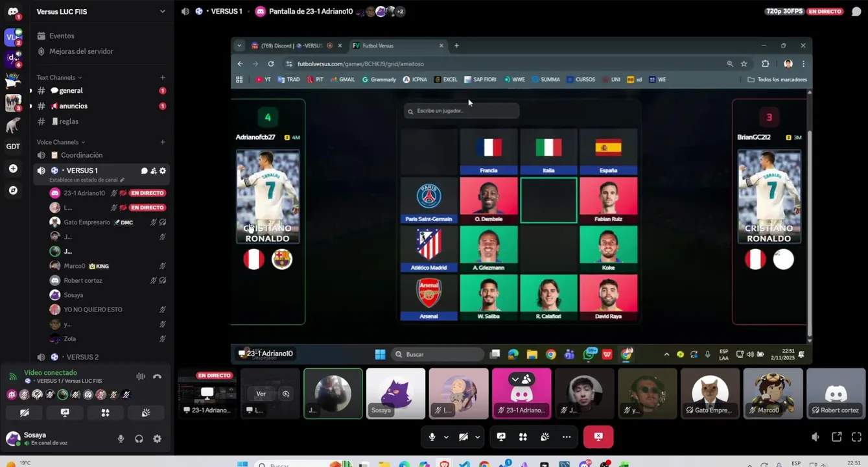Click Escribe un jugador search field in stream
The width and height of the screenshot is (868, 467).
pos(462,111)
